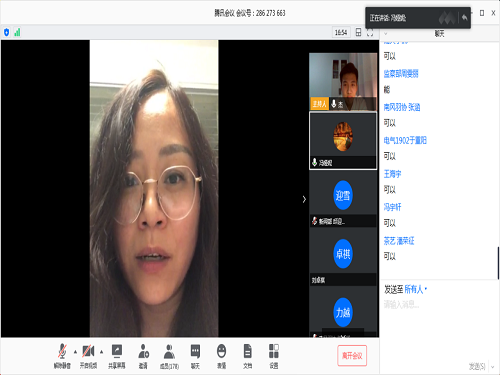Open the emoji reactions icon
This screenshot has width=500, height=375.
click(221, 356)
